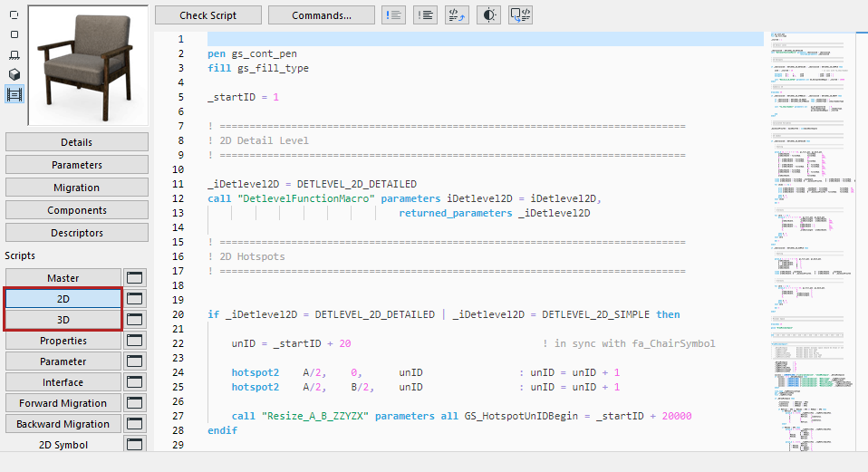Open Master script in separate window

[x=134, y=278]
